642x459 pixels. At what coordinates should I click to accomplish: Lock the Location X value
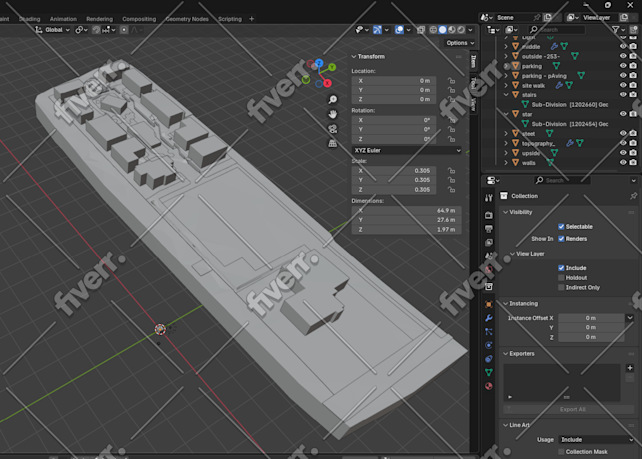click(451, 81)
